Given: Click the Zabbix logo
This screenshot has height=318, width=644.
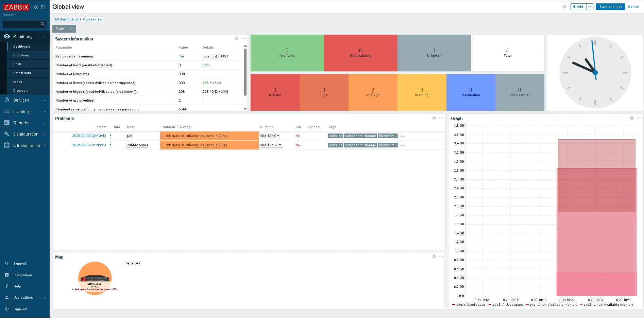Looking at the screenshot, I should pyautogui.click(x=16, y=7).
